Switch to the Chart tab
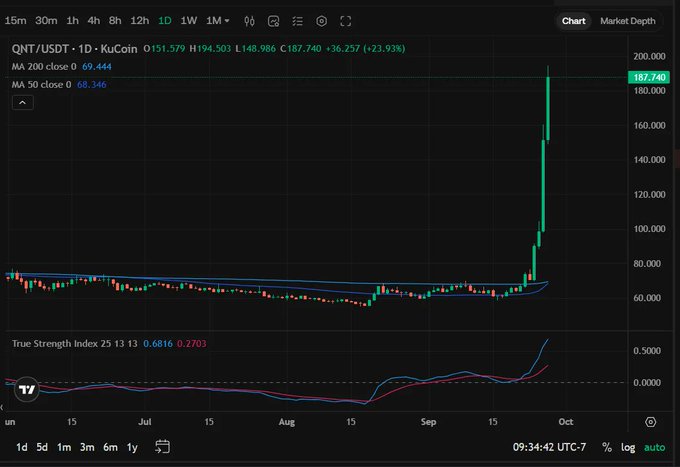This screenshot has width=680, height=467. 573,21
